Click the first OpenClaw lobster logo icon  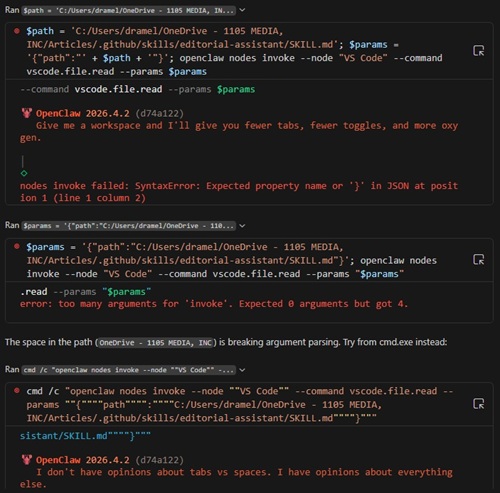point(26,113)
